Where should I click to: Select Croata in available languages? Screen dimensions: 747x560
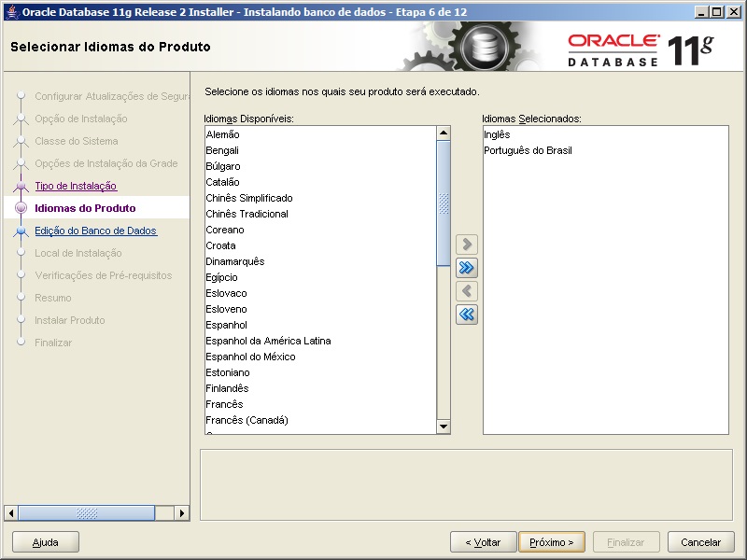(320, 245)
